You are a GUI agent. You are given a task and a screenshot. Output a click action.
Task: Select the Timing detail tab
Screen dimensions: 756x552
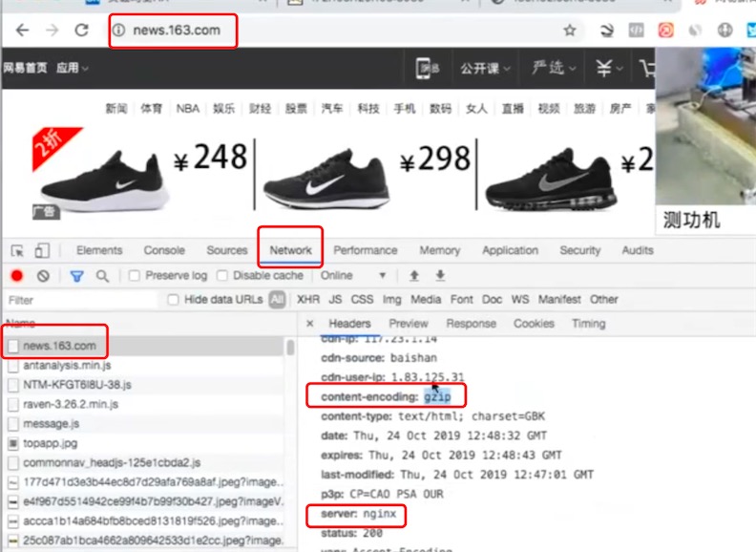pyautogui.click(x=588, y=324)
